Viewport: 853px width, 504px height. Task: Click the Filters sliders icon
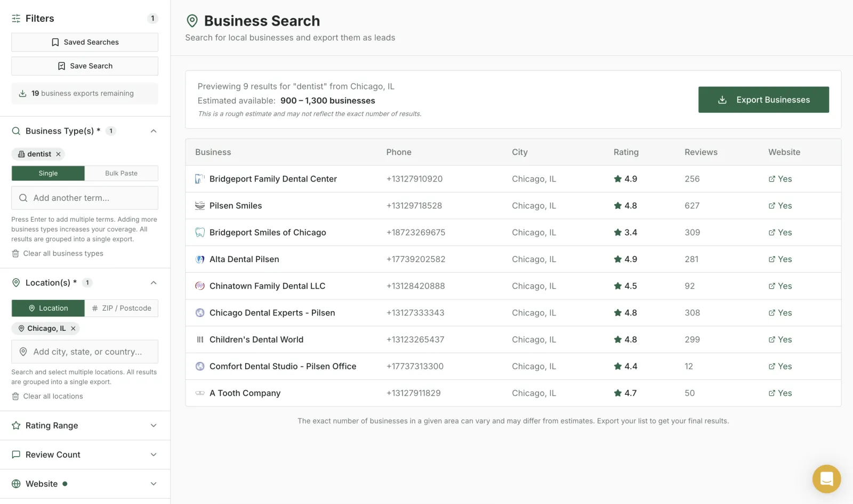click(x=16, y=19)
